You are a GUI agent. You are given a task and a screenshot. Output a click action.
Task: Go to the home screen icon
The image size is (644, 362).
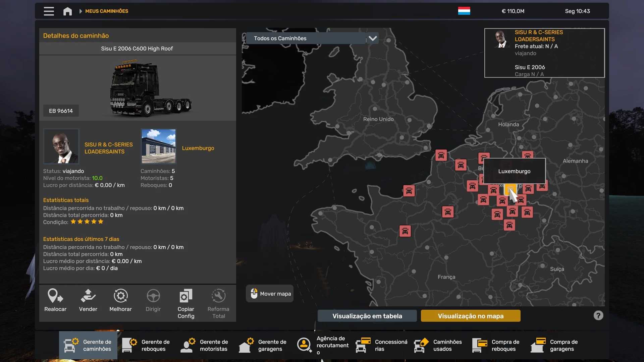click(x=67, y=11)
